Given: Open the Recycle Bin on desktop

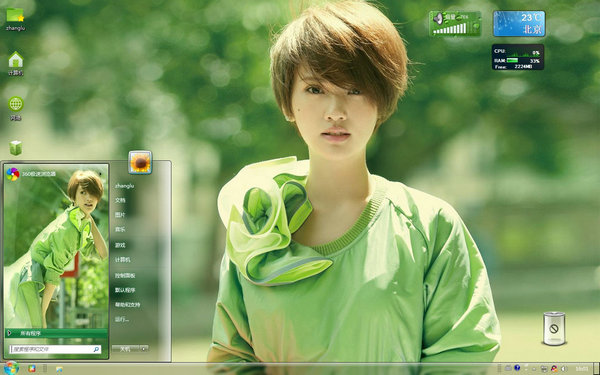Looking at the screenshot, I should [x=554, y=328].
